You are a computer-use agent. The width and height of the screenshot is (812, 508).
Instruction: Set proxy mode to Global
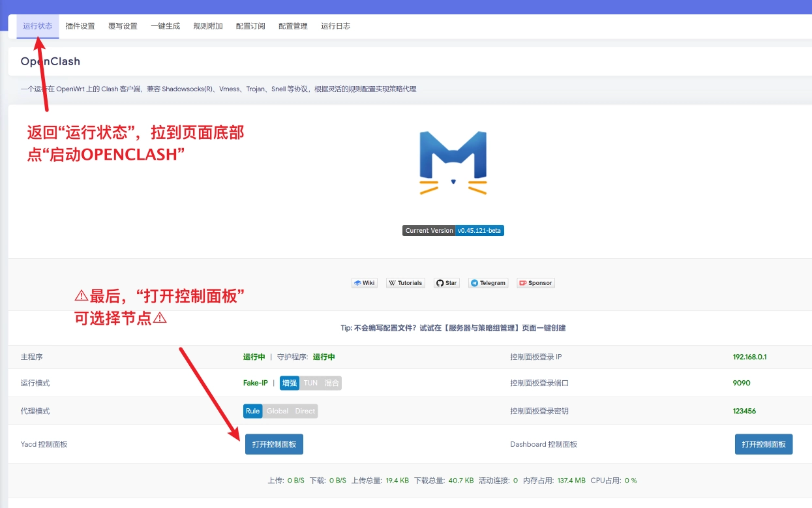pos(277,411)
